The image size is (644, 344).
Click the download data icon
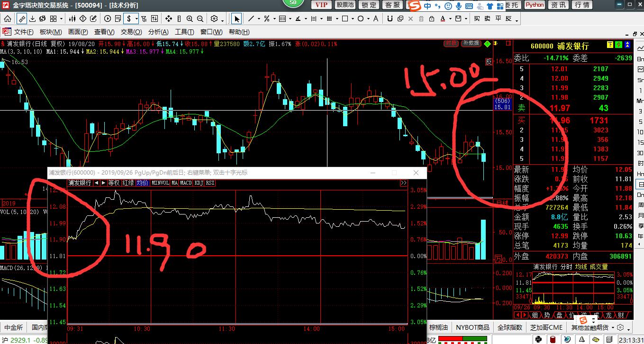click(x=32, y=19)
